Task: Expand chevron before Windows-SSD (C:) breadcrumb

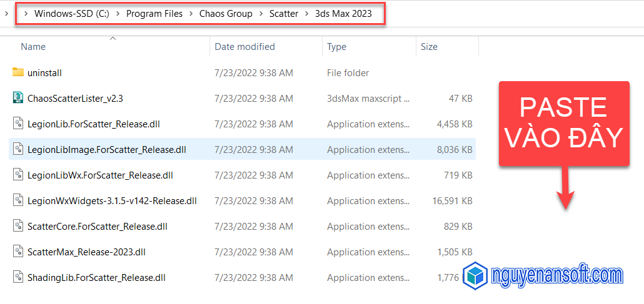Action: pos(26,14)
